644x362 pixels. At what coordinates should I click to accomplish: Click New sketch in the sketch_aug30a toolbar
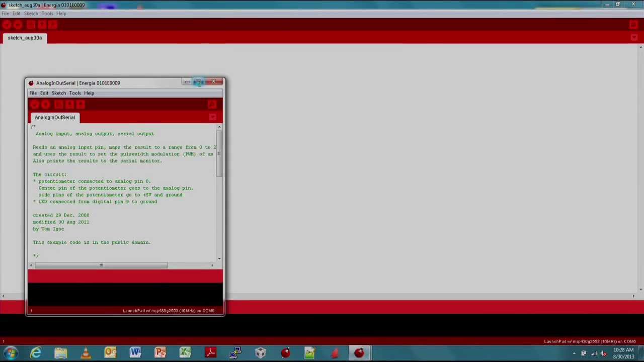31,25
